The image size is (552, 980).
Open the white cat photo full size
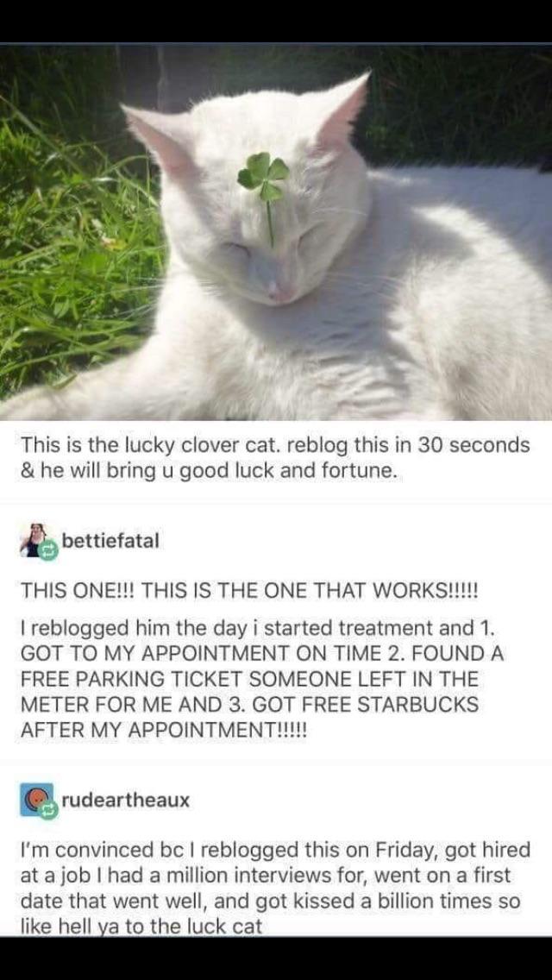pyautogui.click(x=276, y=232)
